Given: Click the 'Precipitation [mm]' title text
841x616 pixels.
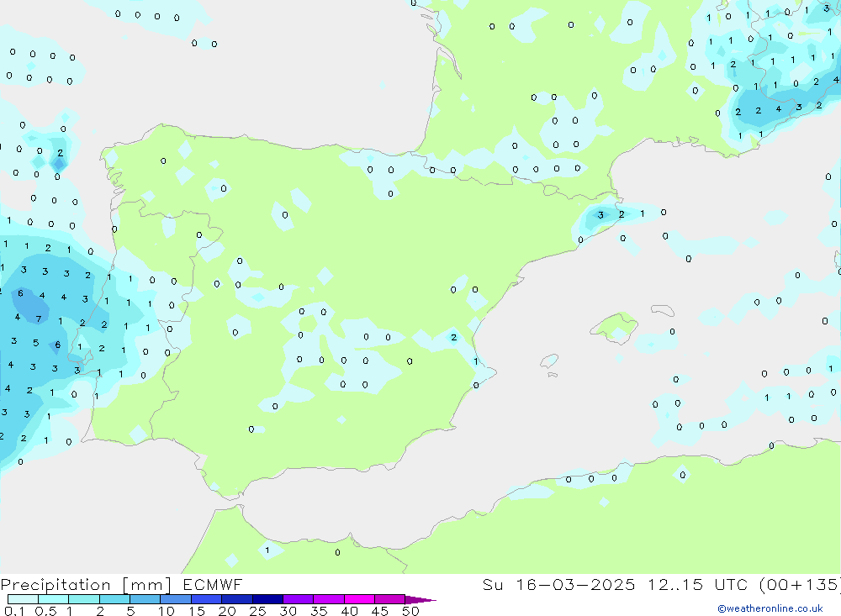Looking at the screenshot, I should 86,585.
